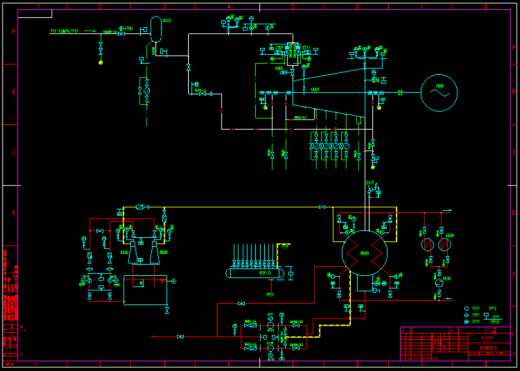Select the left steam ejector cone
Viewport: 520px width, 371px height.
tap(133, 252)
